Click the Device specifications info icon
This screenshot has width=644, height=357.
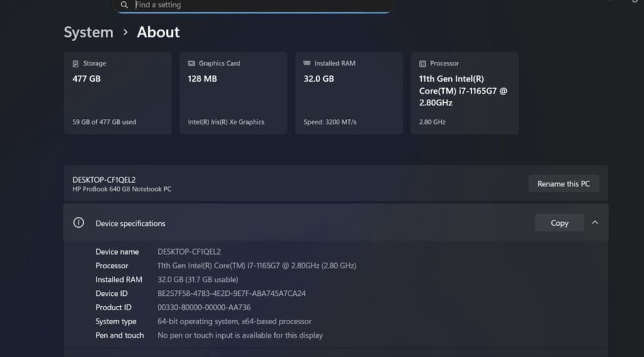(x=79, y=223)
